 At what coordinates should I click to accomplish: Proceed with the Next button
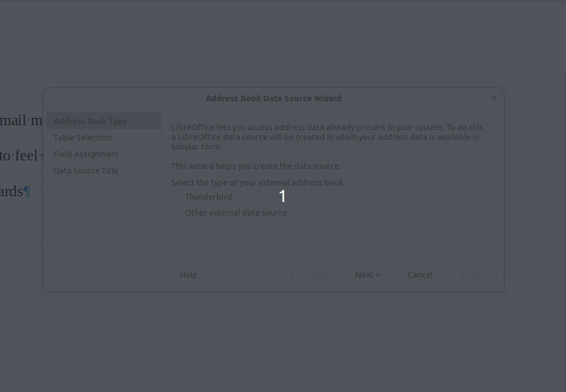click(x=367, y=275)
